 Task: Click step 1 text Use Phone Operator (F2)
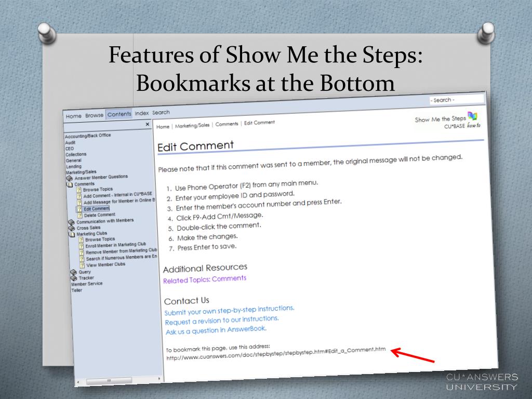247,185
